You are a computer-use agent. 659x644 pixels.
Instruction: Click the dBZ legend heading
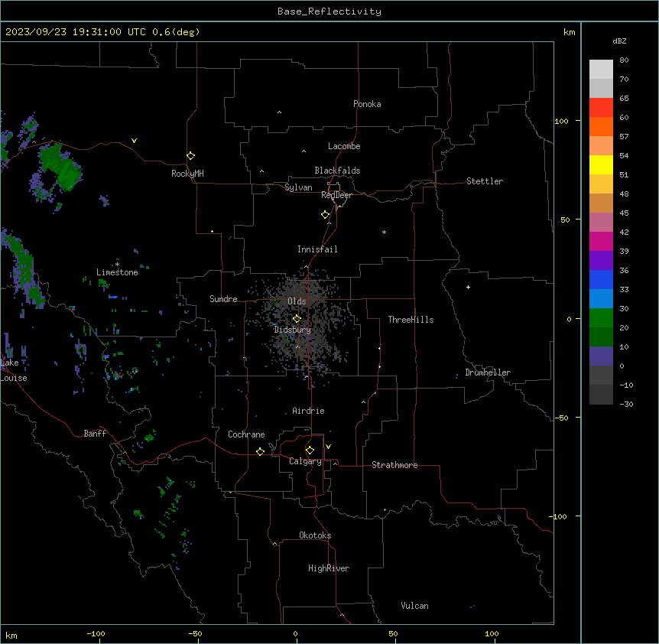click(619, 41)
